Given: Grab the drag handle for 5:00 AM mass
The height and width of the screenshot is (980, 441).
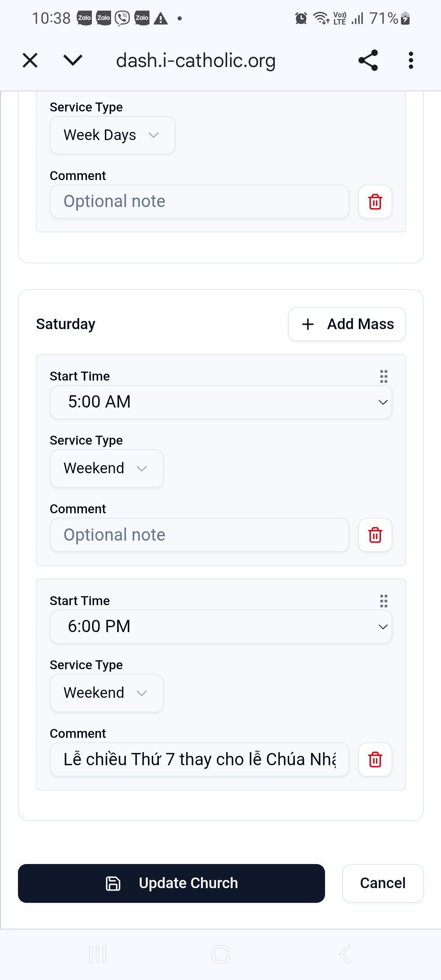Looking at the screenshot, I should pos(383,376).
